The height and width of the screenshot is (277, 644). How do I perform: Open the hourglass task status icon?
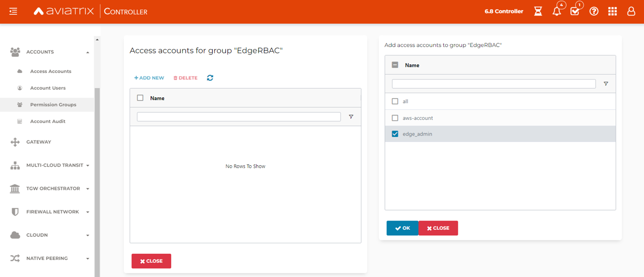[x=538, y=11]
